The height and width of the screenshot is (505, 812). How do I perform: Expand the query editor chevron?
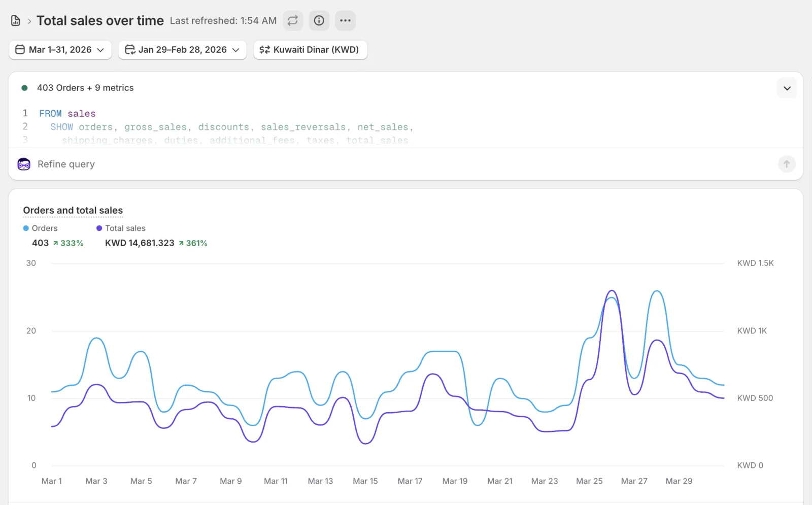pyautogui.click(x=787, y=88)
